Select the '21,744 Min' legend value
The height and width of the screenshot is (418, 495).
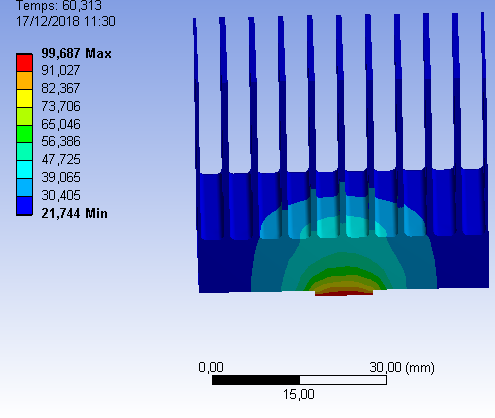[x=74, y=213]
